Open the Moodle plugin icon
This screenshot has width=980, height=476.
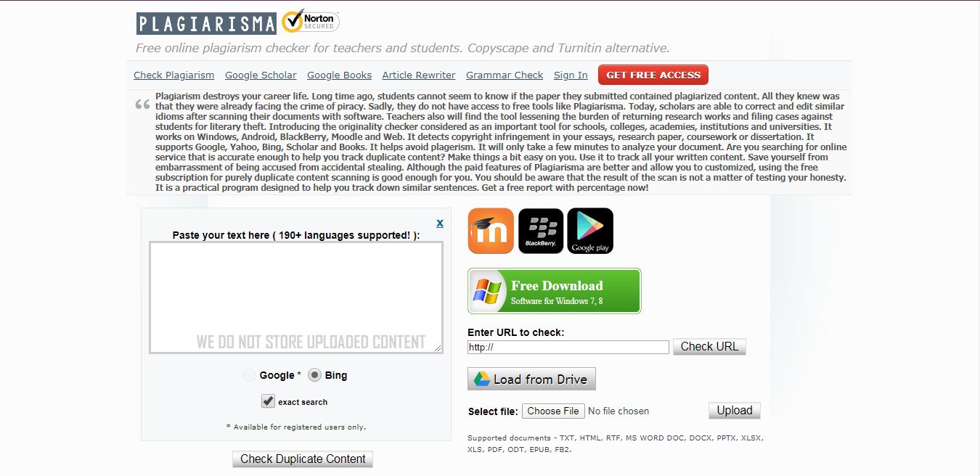491,231
